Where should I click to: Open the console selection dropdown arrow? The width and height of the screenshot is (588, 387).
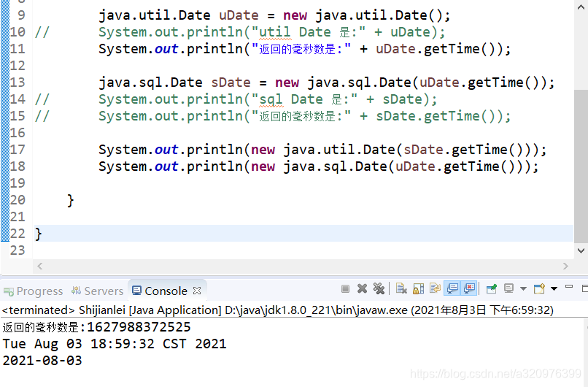[524, 289]
